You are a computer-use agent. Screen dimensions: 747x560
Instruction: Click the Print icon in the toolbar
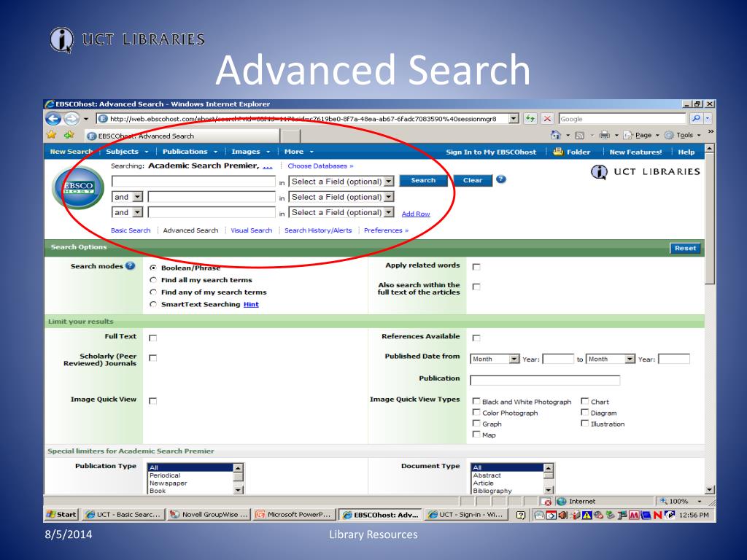click(x=604, y=135)
